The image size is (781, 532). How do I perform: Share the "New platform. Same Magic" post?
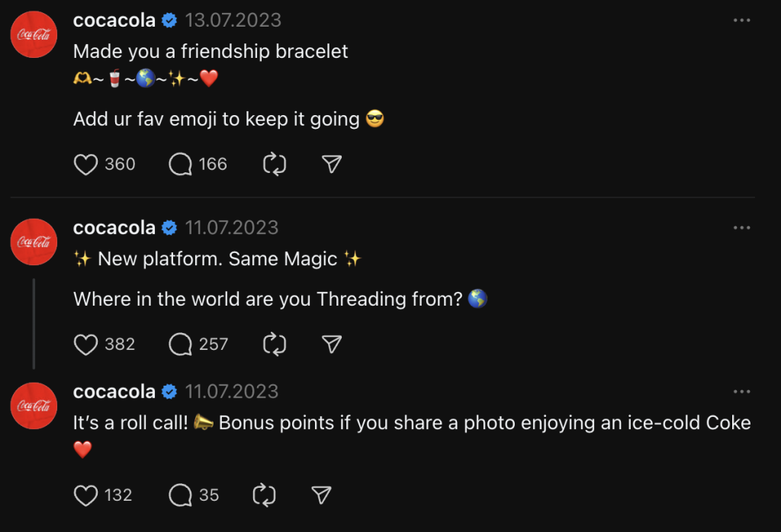pos(331,345)
